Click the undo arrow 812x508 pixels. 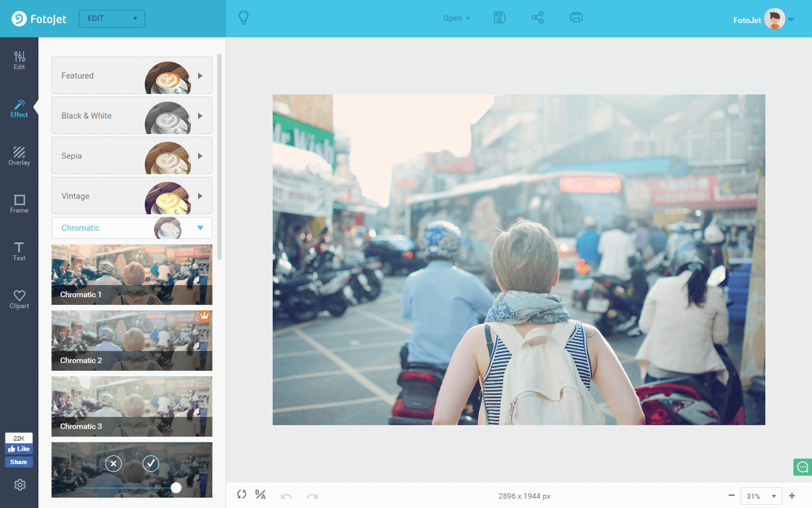click(286, 496)
